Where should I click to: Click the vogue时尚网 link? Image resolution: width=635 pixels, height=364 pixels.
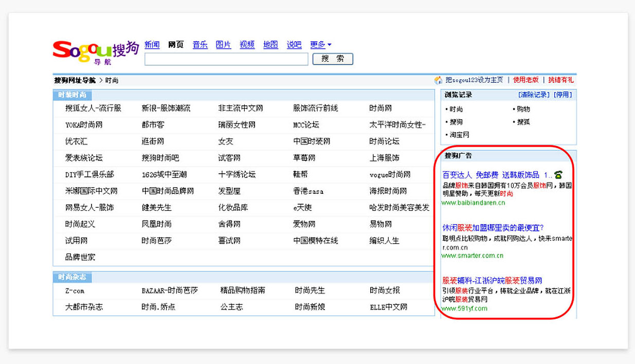pos(390,174)
